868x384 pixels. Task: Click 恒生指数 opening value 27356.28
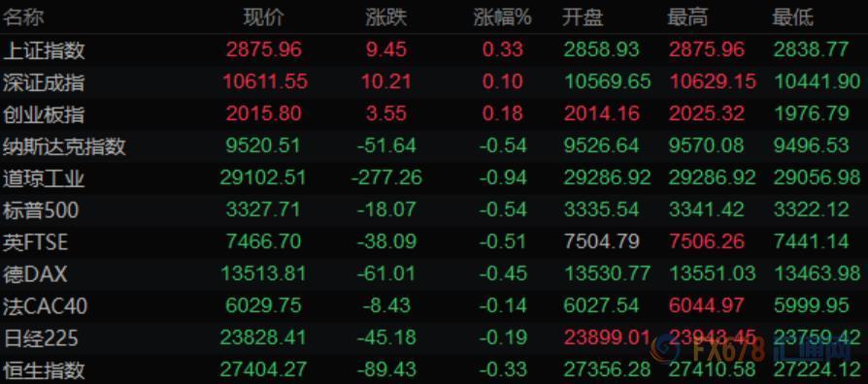(x=607, y=369)
